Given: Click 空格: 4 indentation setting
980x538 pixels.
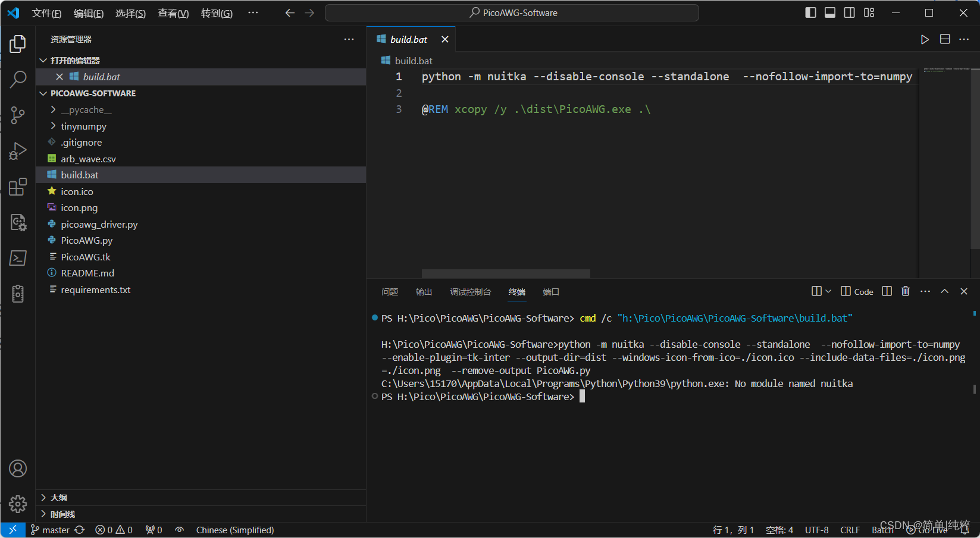Looking at the screenshot, I should pyautogui.click(x=779, y=530).
